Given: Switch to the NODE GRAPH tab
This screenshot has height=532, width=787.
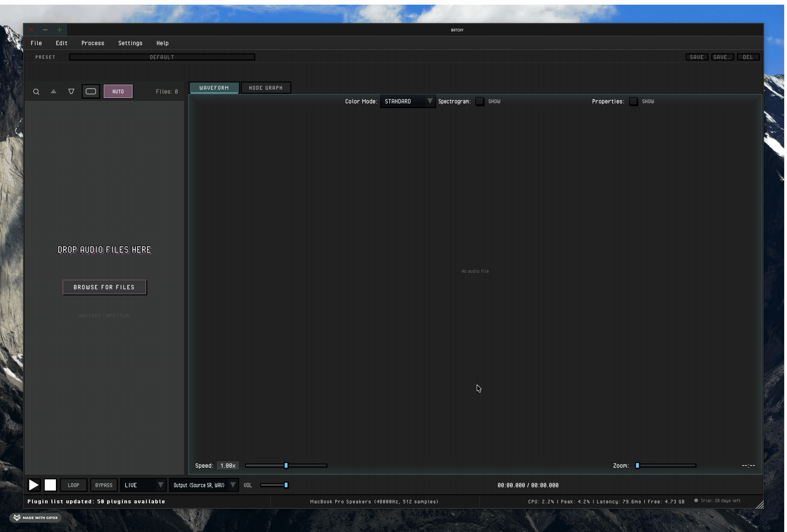Looking at the screenshot, I should point(266,87).
